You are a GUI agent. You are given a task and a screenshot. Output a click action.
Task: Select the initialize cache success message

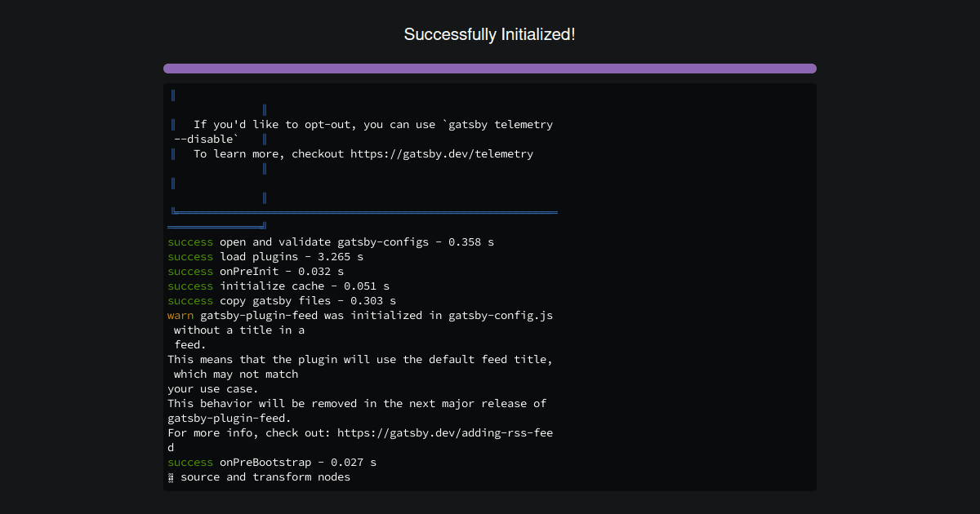click(x=278, y=286)
